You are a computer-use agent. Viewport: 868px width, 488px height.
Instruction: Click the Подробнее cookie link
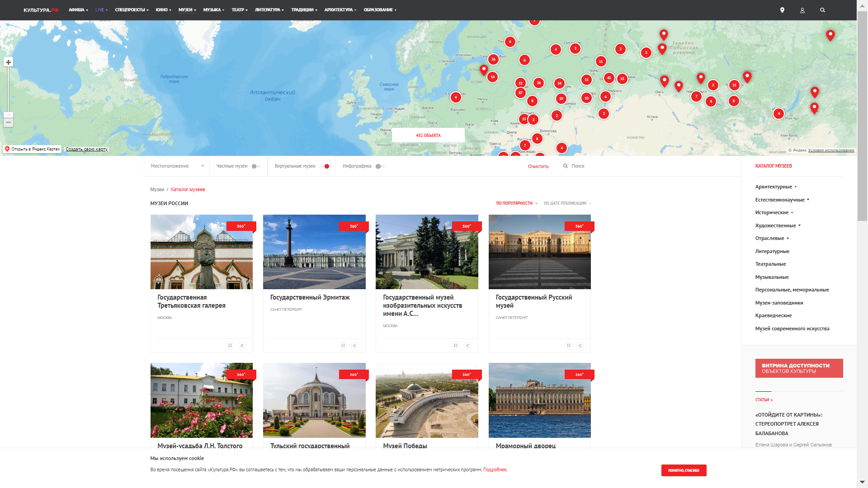(495, 470)
